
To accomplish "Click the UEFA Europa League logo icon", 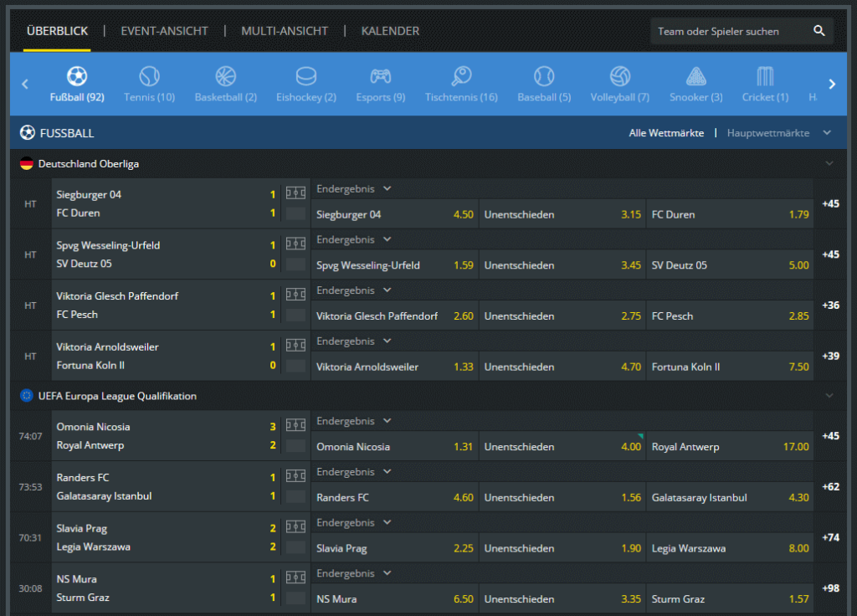I will (27, 396).
